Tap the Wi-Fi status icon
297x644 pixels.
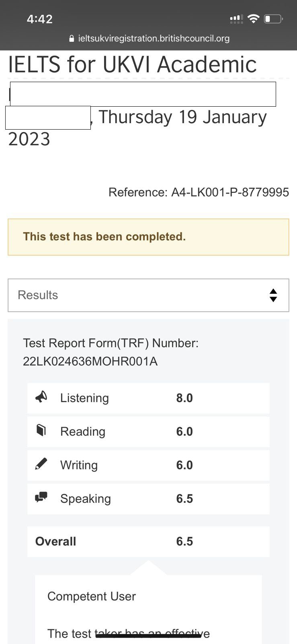coord(253,19)
